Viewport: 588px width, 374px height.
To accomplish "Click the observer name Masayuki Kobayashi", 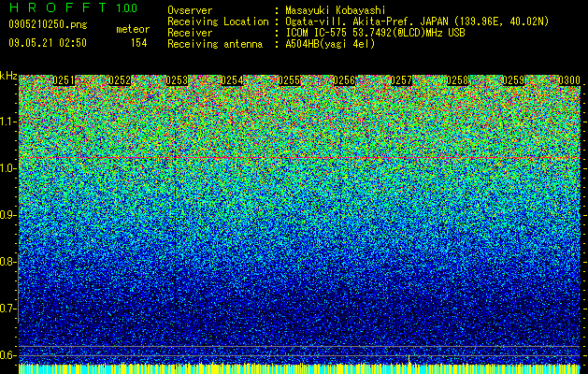I will point(336,10).
